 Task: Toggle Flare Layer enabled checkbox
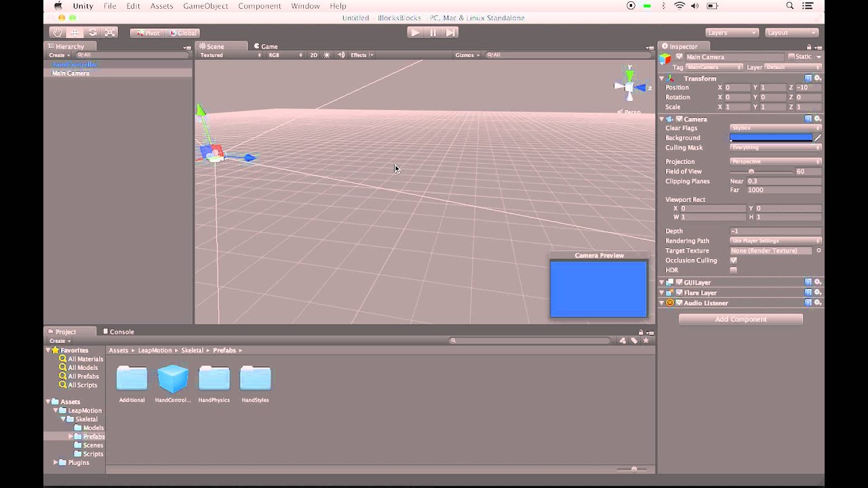pyautogui.click(x=679, y=292)
